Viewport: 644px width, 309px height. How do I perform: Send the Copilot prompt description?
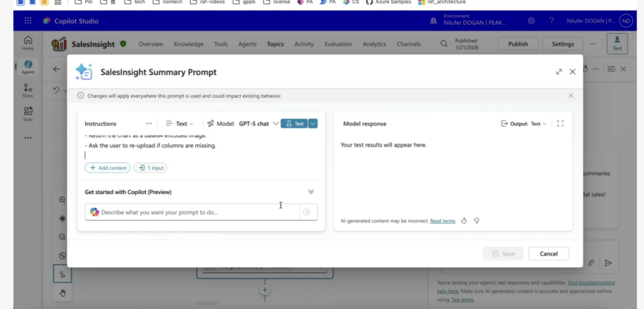306,212
